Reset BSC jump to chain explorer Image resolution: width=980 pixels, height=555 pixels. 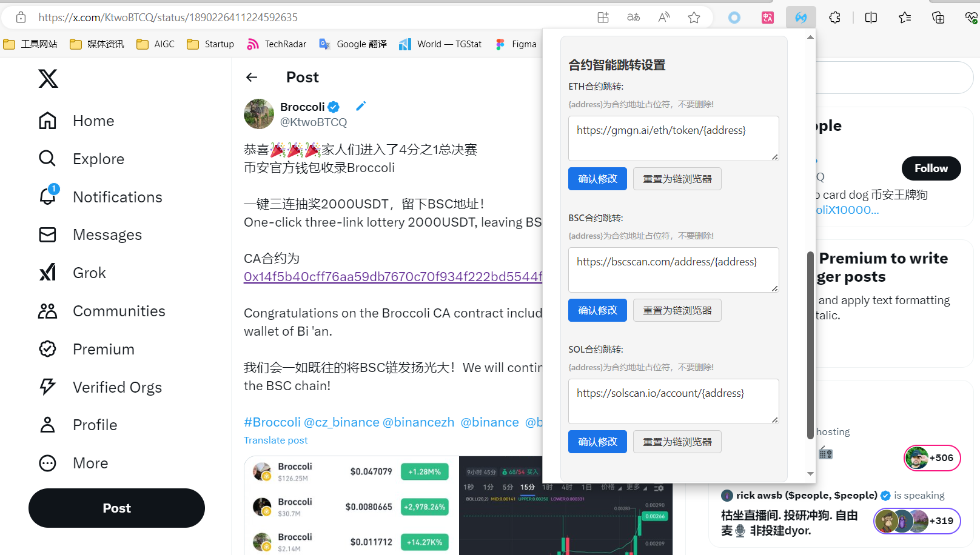pyautogui.click(x=677, y=310)
